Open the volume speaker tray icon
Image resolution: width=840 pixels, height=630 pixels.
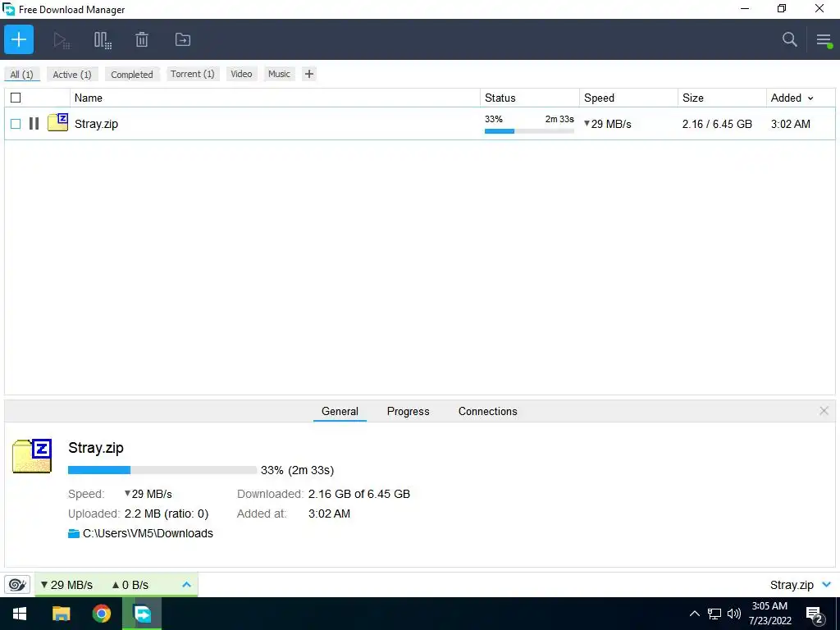pyautogui.click(x=734, y=614)
